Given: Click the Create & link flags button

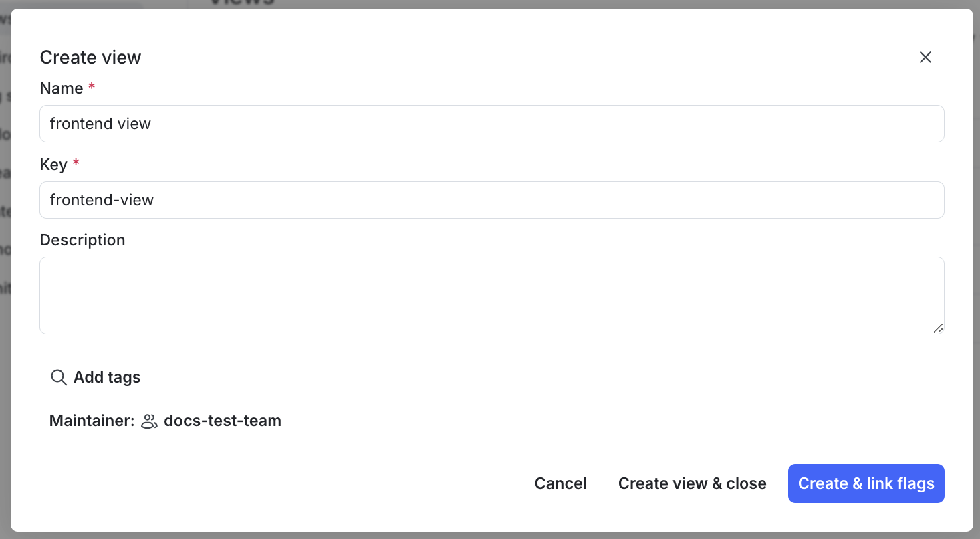Looking at the screenshot, I should coord(866,483).
